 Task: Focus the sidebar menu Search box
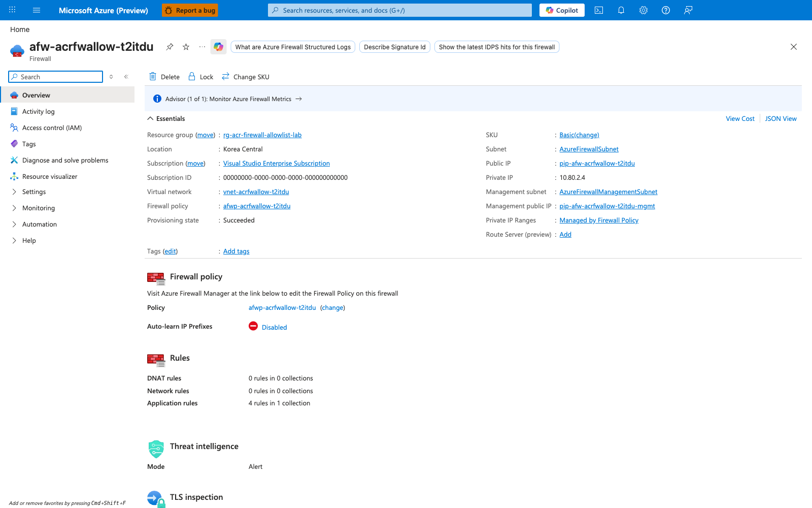pos(56,77)
